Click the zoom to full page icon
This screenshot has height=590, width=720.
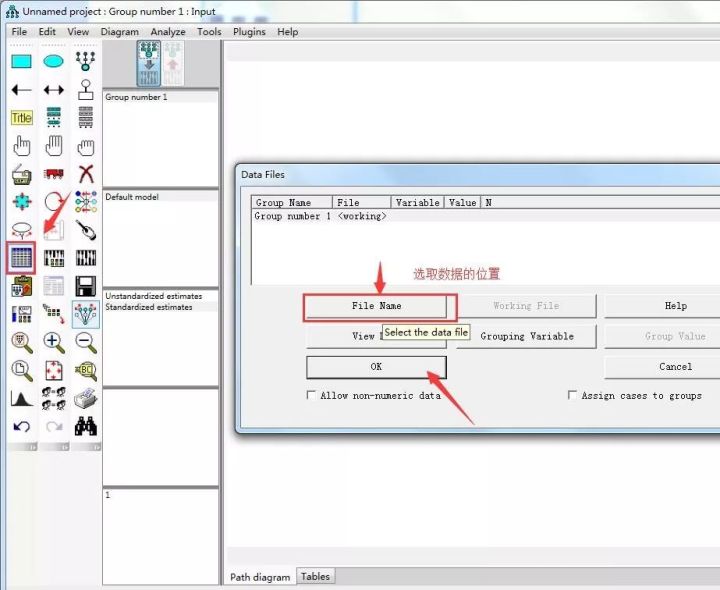click(x=21, y=371)
